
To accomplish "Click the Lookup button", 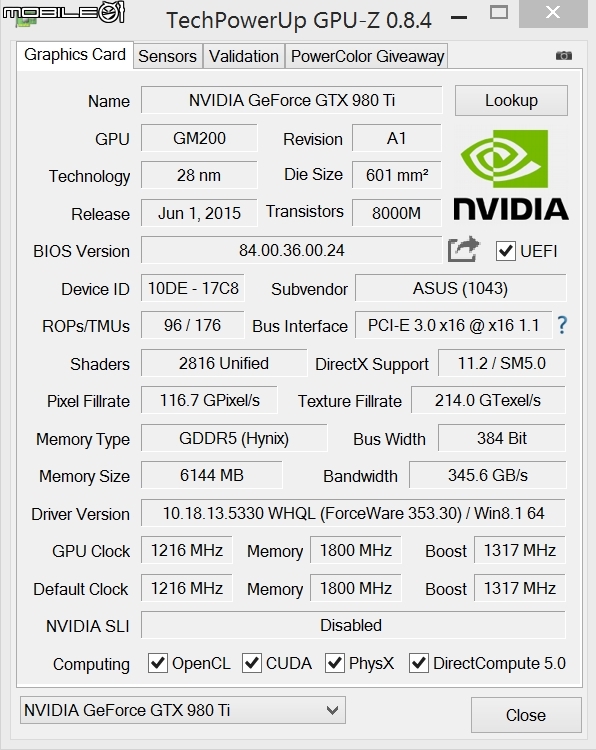I will 511,100.
